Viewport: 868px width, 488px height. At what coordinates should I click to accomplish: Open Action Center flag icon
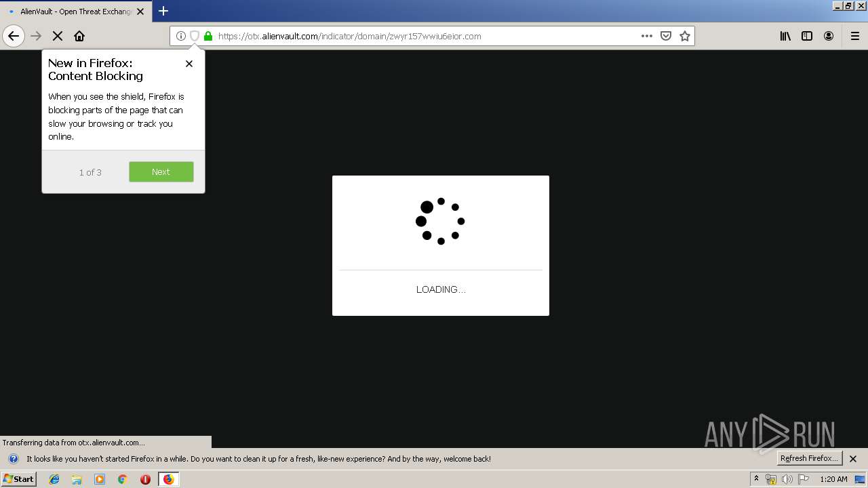pyautogui.click(x=804, y=479)
